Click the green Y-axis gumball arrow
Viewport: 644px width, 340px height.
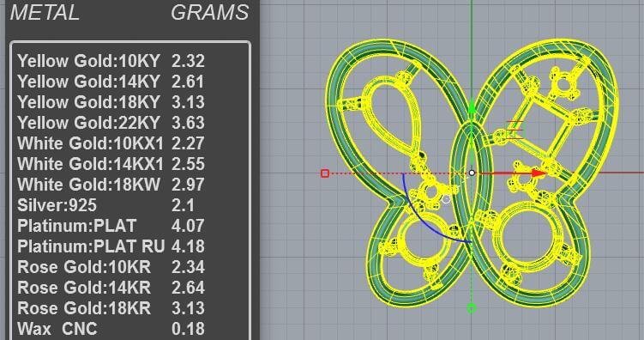click(x=472, y=106)
